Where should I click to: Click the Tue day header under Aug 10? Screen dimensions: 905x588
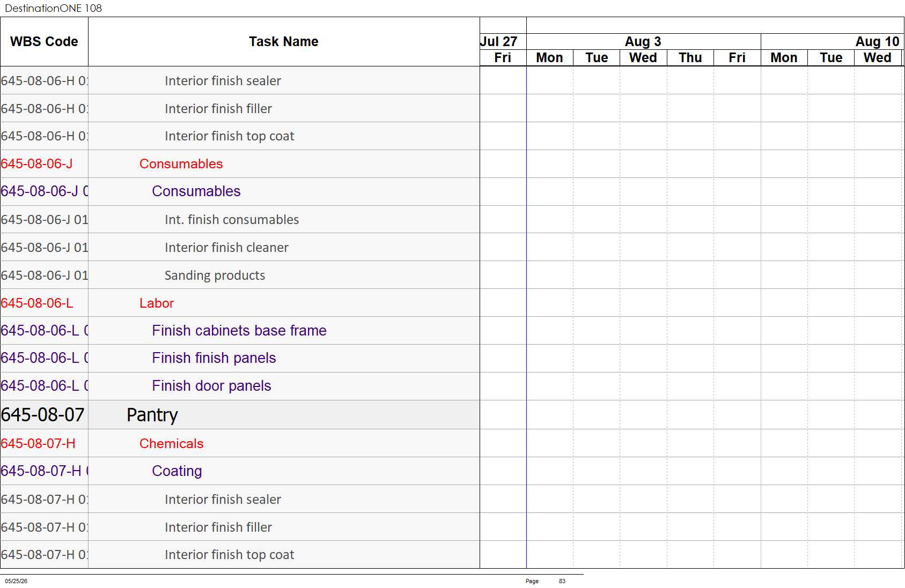(x=831, y=58)
